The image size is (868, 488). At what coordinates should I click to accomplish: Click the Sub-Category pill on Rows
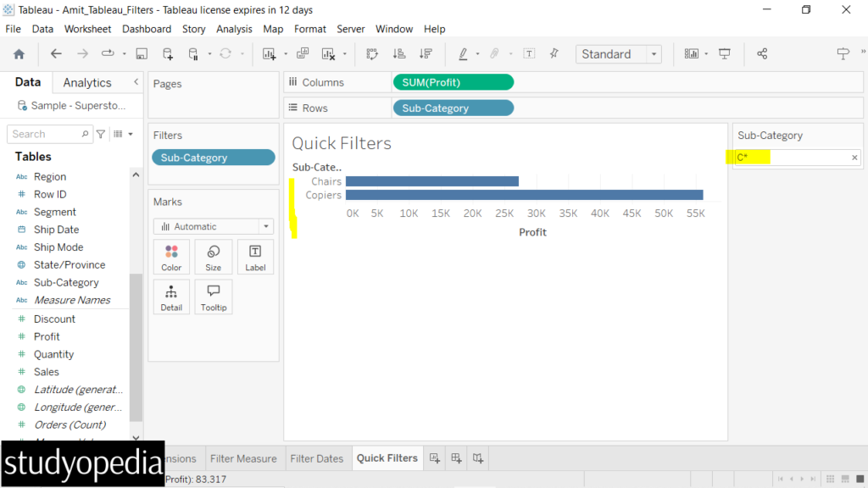[x=453, y=108]
